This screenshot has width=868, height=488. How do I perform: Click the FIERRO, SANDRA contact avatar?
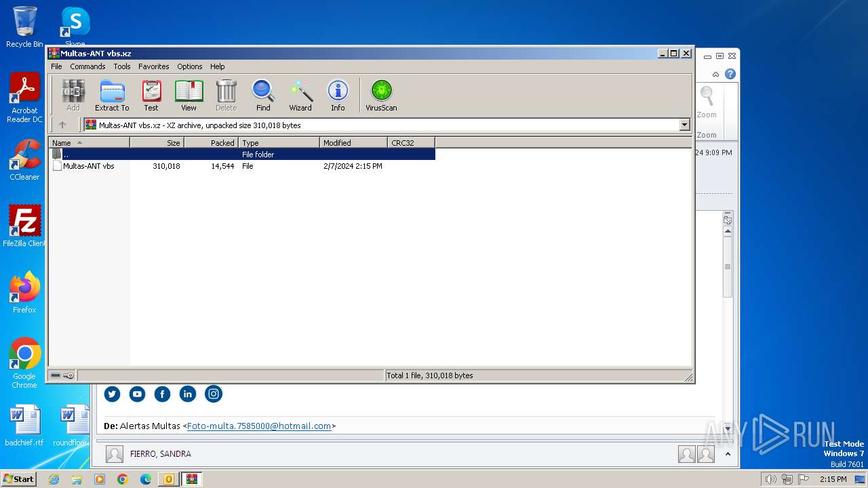click(x=115, y=454)
